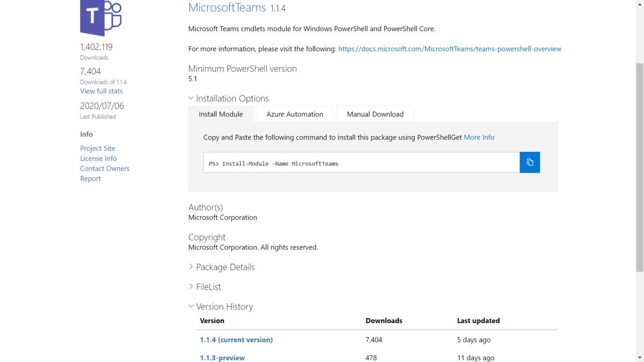The width and height of the screenshot is (644, 362).
Task: Open the Azure Automation tab
Action: click(x=295, y=114)
